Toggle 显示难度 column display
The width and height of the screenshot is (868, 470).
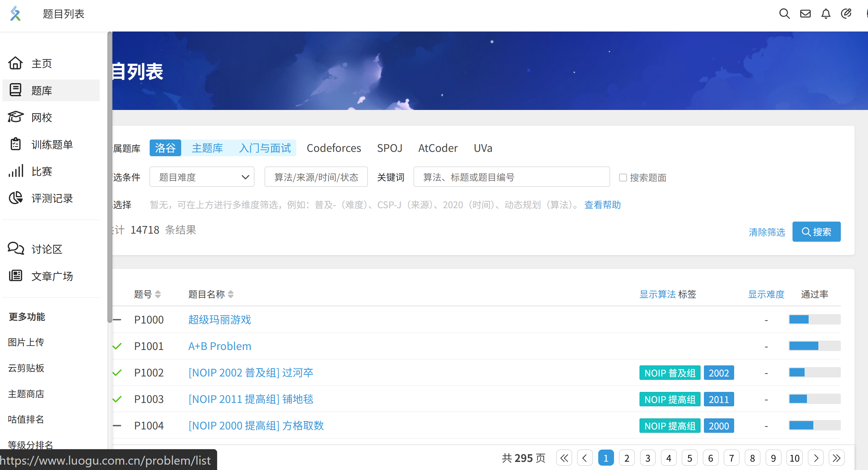[x=766, y=294]
